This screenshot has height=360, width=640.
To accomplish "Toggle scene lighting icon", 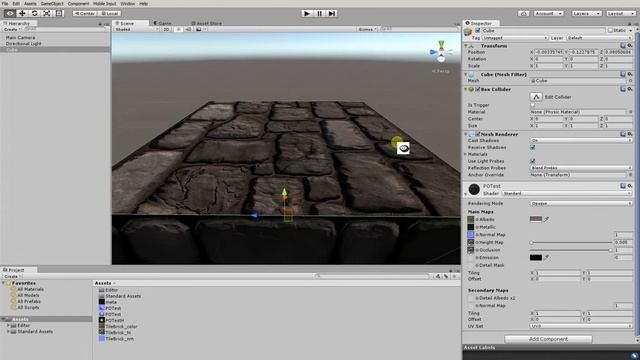I will pyautogui.click(x=179, y=29).
